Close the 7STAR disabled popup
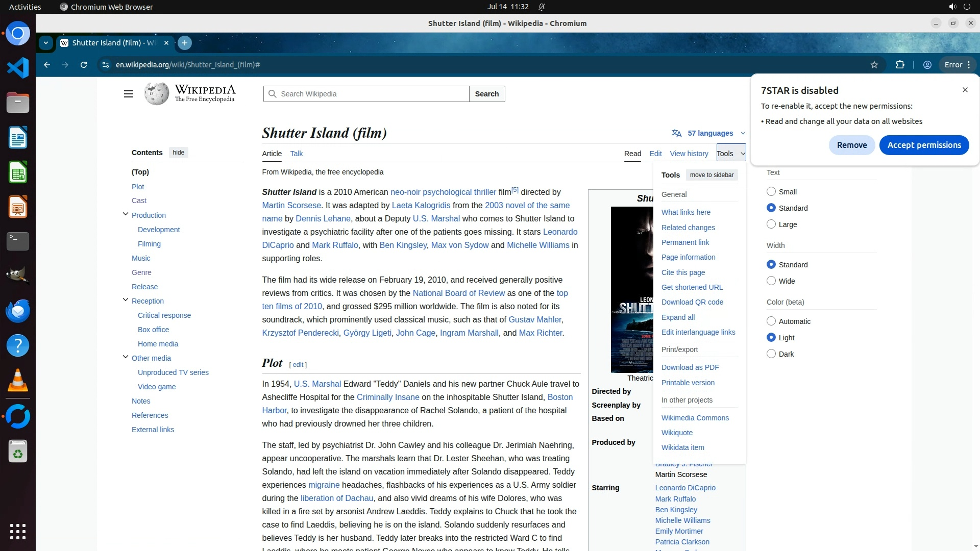 pos(965,90)
